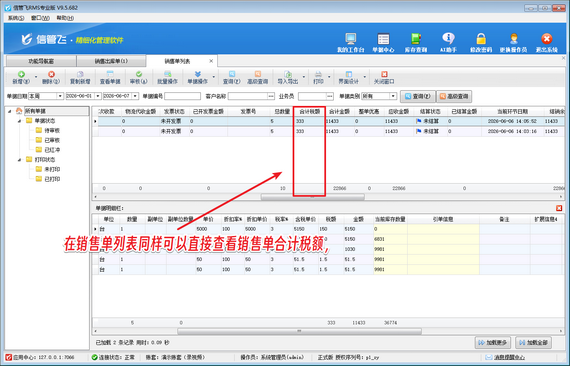Select 已红冲 tree item
The image size is (570, 366).
52,150
